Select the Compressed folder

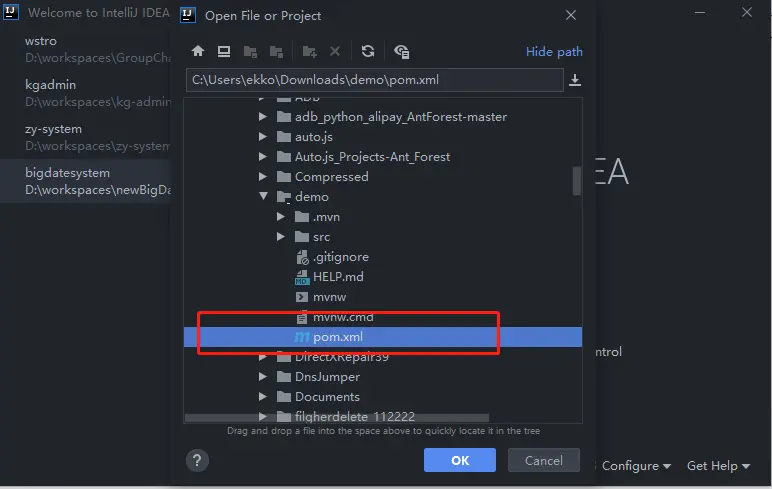click(331, 177)
